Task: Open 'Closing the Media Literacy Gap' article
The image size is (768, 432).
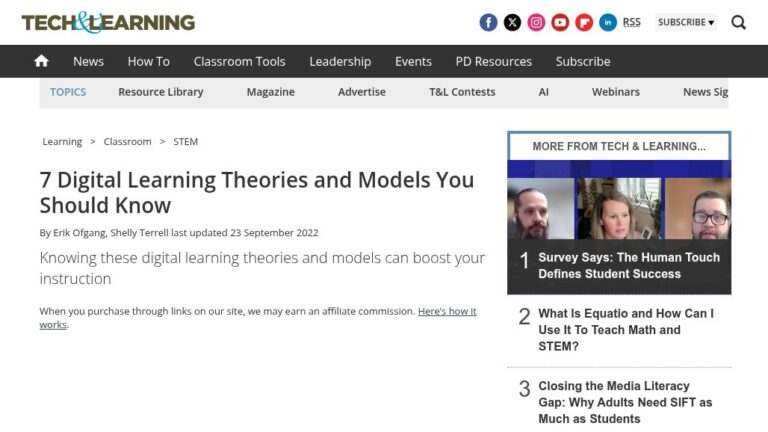Action: point(625,402)
